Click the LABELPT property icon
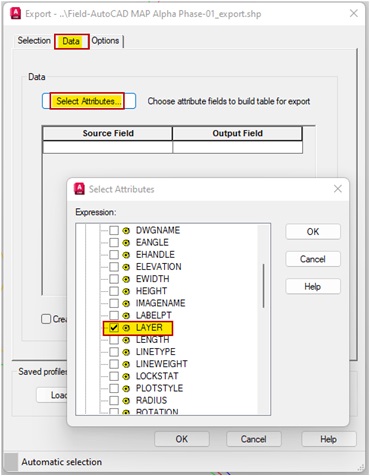This screenshot has width=370, height=476. coord(126,316)
